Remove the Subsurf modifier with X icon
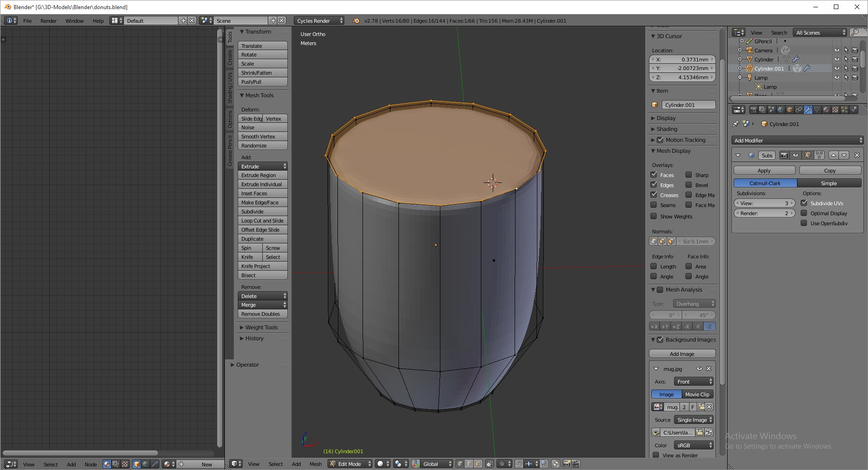This screenshot has width=868, height=470. click(x=857, y=155)
